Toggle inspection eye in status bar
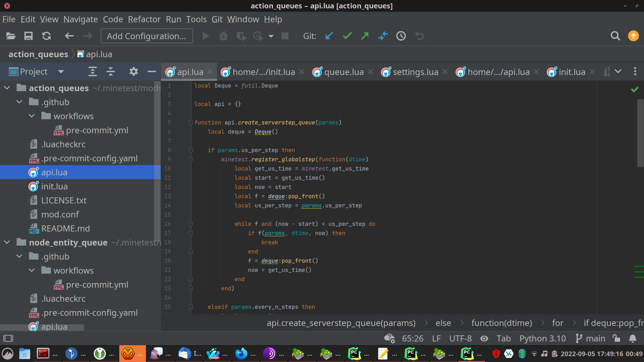Screen dimensions: 644x362 click(484, 338)
